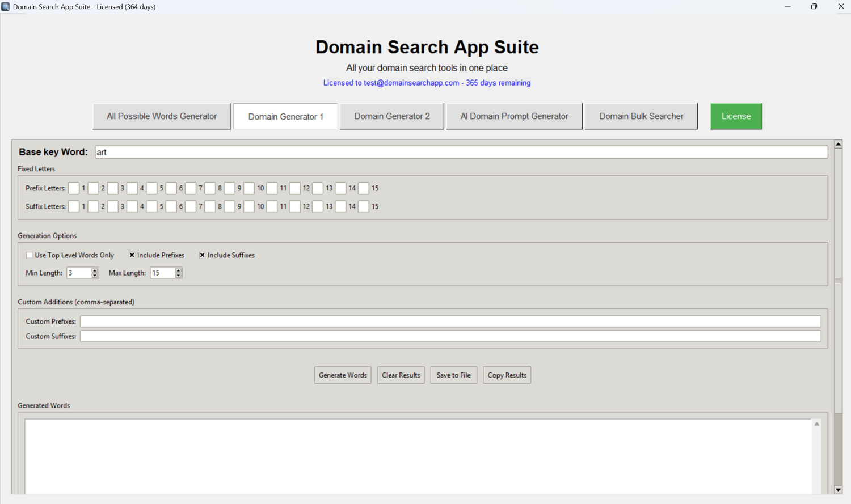Image resolution: width=851 pixels, height=504 pixels.
Task: Click inside the Min Length value field
Action: [x=79, y=273]
